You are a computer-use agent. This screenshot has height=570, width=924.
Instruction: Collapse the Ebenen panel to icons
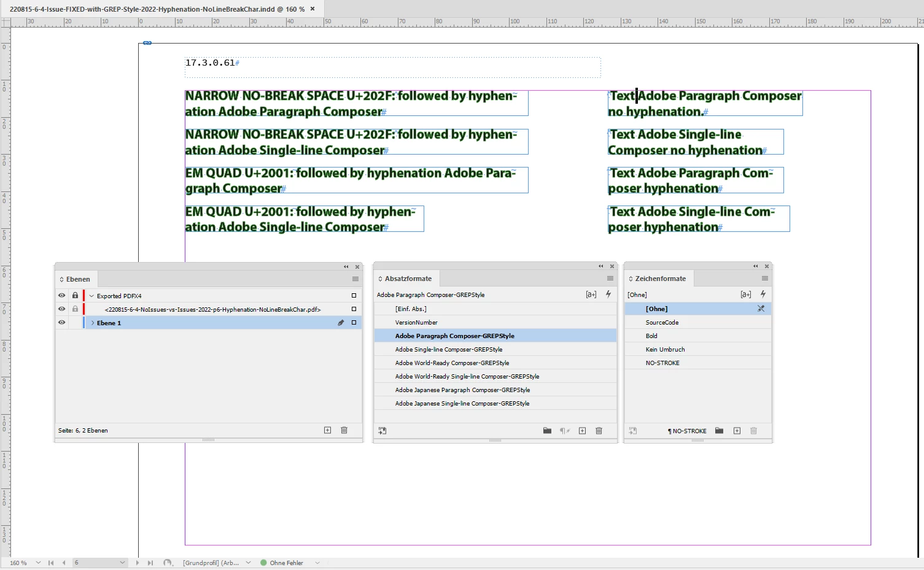346,267
